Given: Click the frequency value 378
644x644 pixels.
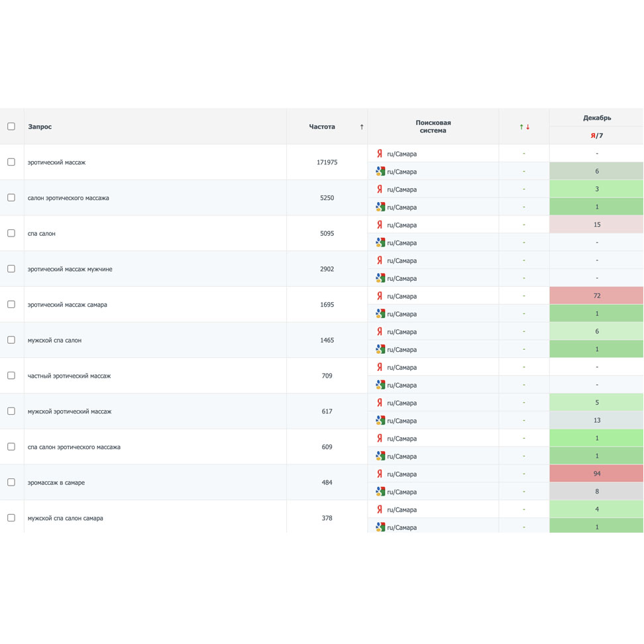Looking at the screenshot, I should [327, 518].
